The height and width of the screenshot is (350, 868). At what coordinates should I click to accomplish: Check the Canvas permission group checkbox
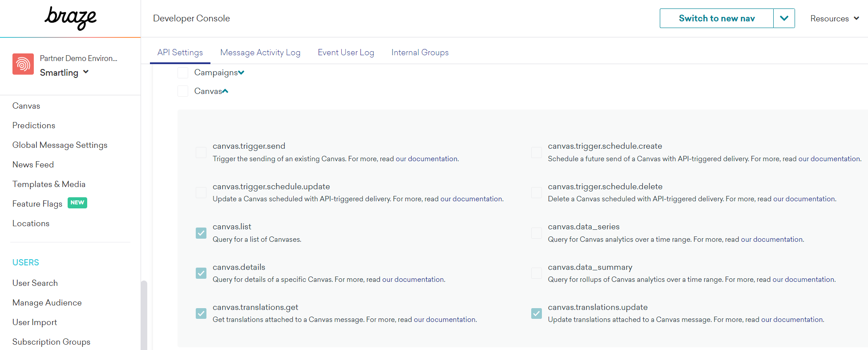[183, 91]
